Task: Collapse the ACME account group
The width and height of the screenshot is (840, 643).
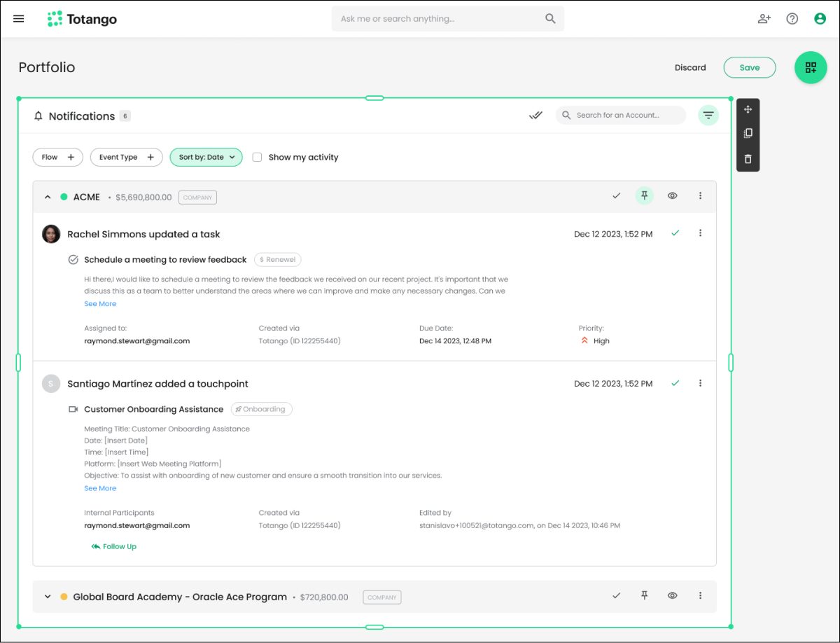Action: pos(48,198)
